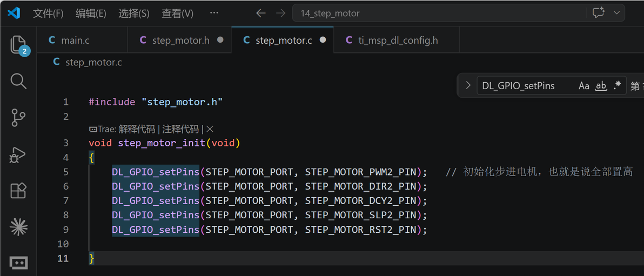Click the unsaved dot on step_motor.c tab
Viewport: 644px width, 276px height.
(323, 40)
